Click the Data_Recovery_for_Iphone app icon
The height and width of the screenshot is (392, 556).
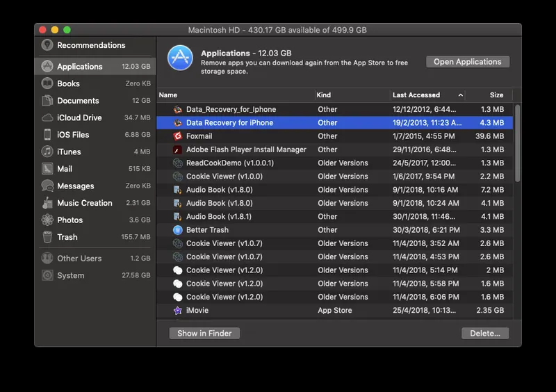(178, 109)
